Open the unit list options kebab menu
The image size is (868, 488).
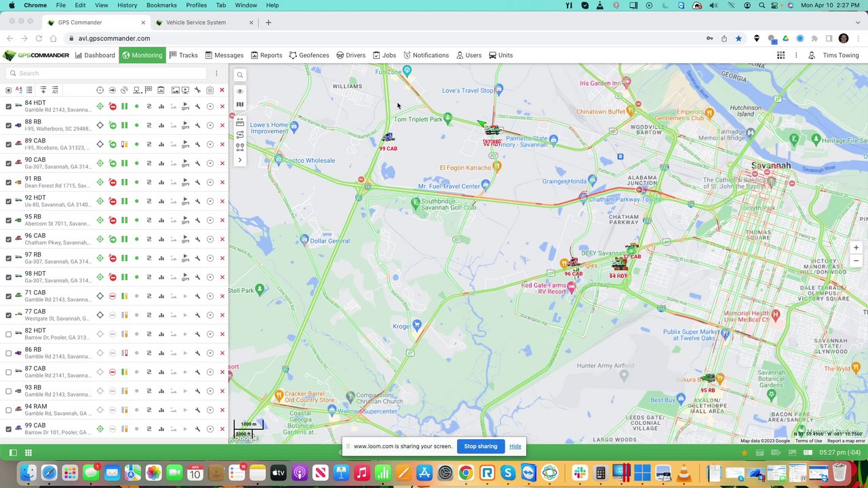[x=216, y=73]
